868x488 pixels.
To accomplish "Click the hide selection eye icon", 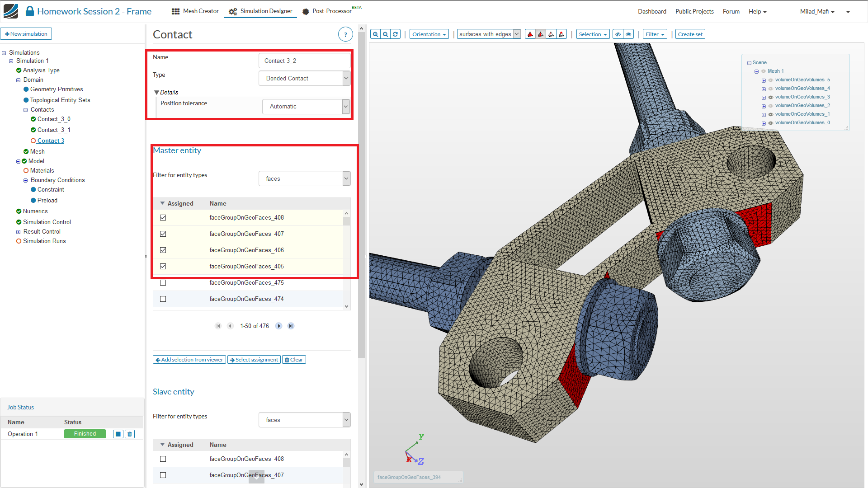I will (x=618, y=34).
